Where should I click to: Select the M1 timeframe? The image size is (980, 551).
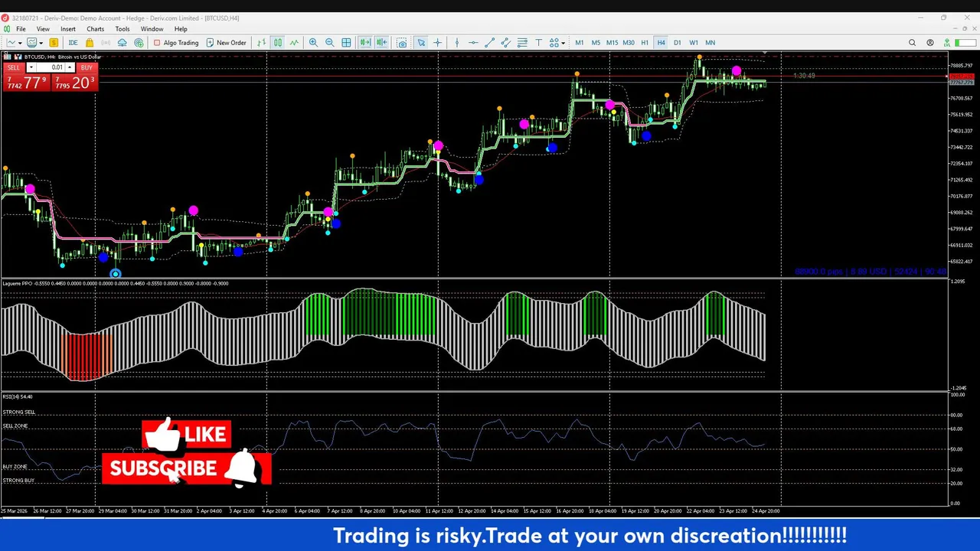point(580,43)
